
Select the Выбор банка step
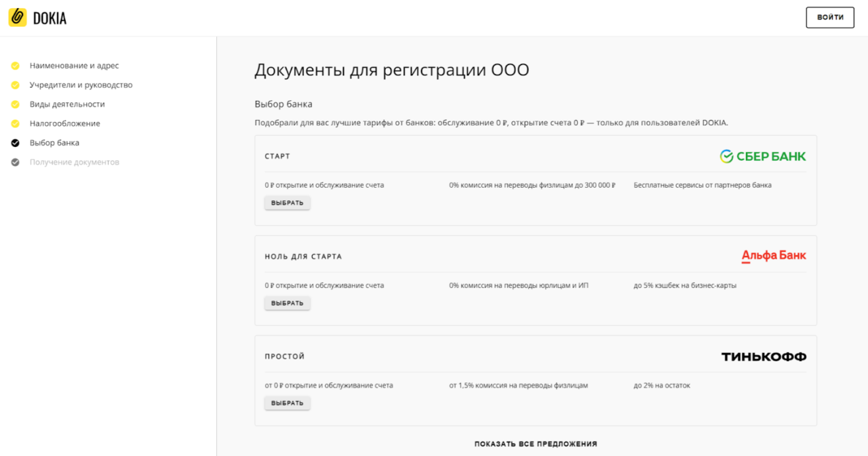54,143
